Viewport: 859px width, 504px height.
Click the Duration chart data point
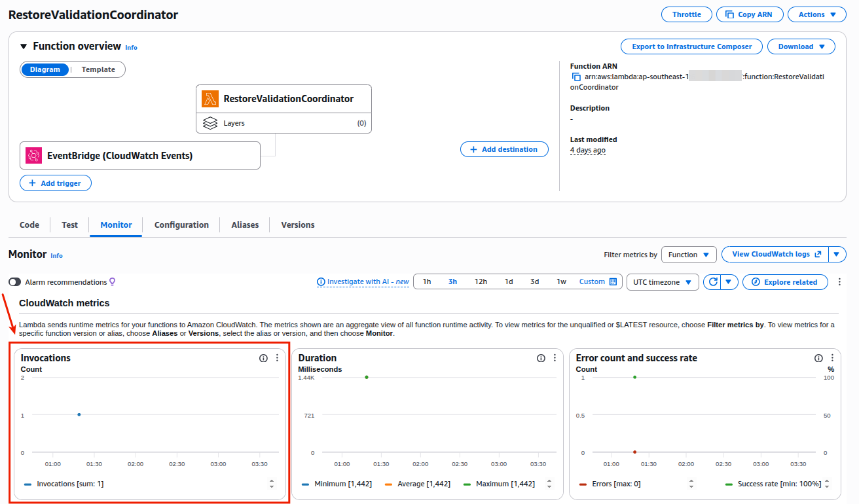click(367, 377)
